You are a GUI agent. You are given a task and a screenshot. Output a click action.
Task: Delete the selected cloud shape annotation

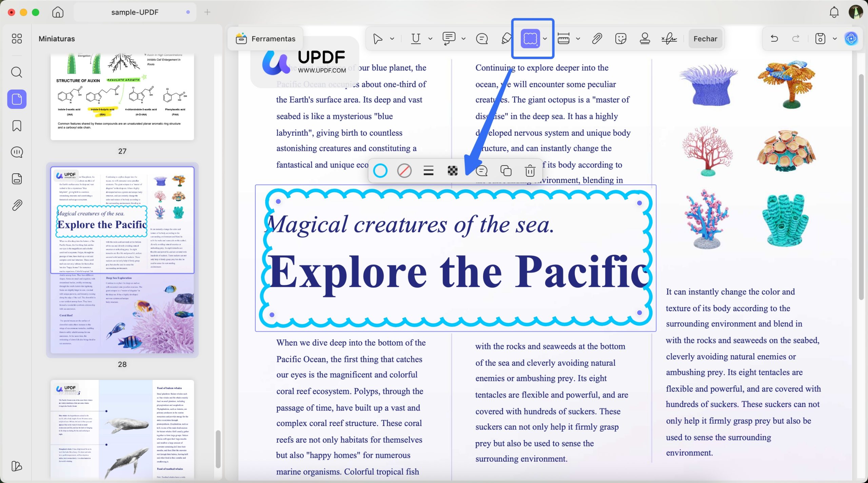click(530, 171)
